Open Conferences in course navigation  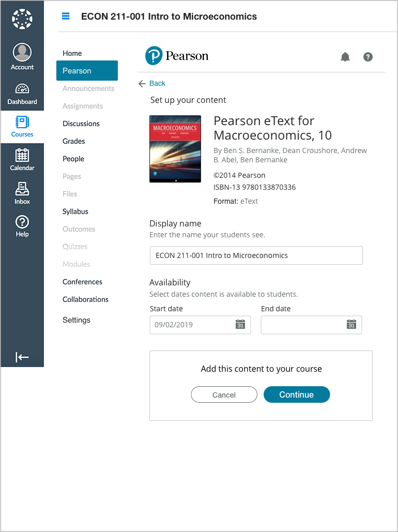tap(83, 282)
